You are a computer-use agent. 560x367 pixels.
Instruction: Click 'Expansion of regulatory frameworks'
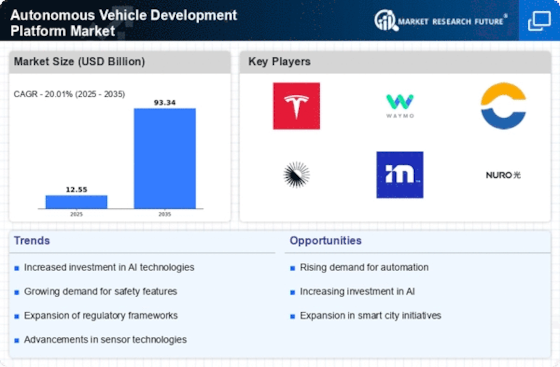(101, 316)
